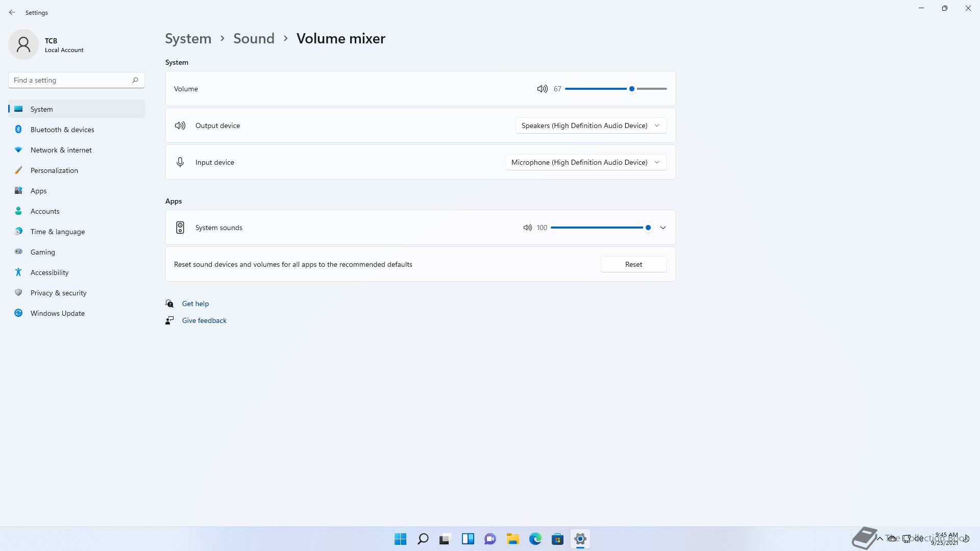Open taskbar Search

[x=423, y=539]
